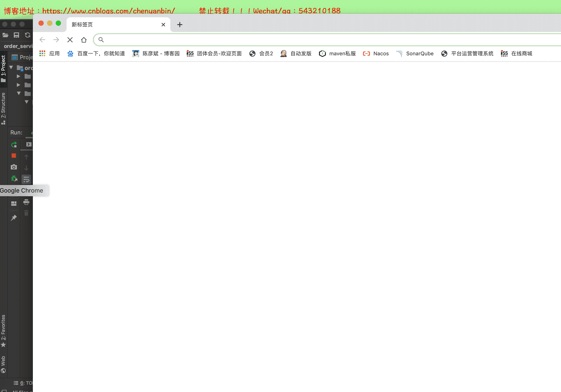Click IDE synchronize refresh icon
Viewport: 561px width, 392px height.
28,35
